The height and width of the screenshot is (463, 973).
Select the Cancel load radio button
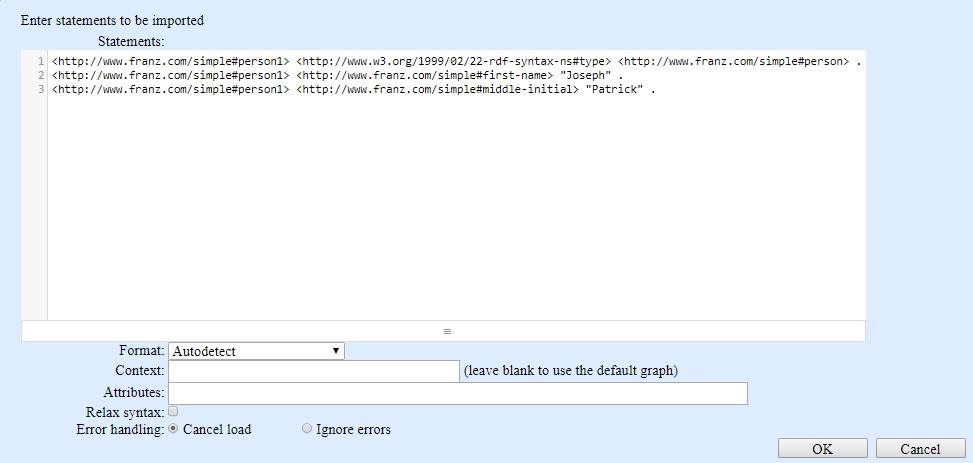click(173, 429)
